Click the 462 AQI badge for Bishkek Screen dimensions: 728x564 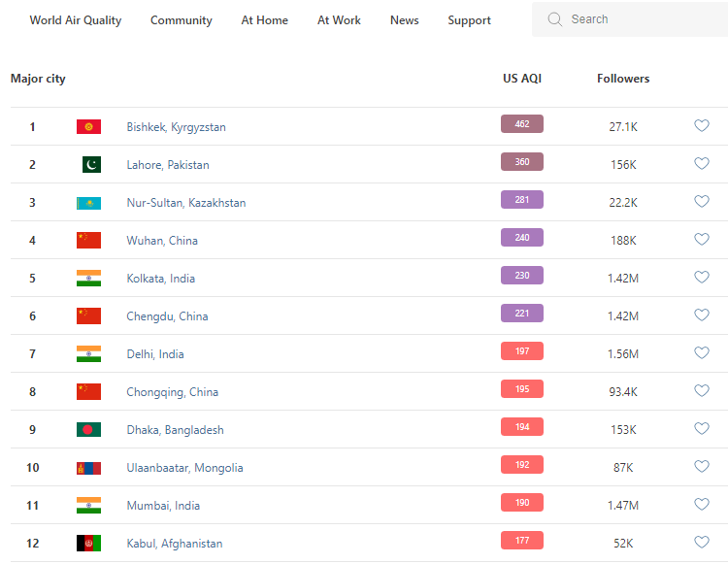[x=522, y=124]
